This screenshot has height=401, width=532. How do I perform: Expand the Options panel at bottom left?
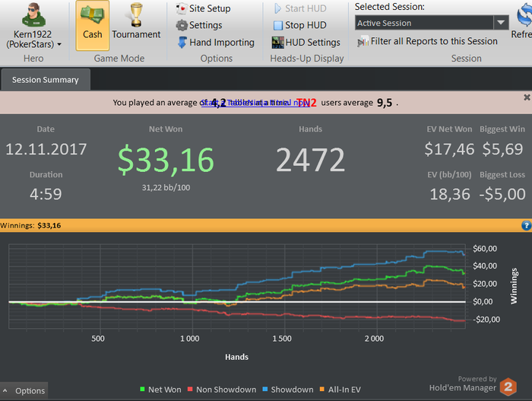coord(24,391)
